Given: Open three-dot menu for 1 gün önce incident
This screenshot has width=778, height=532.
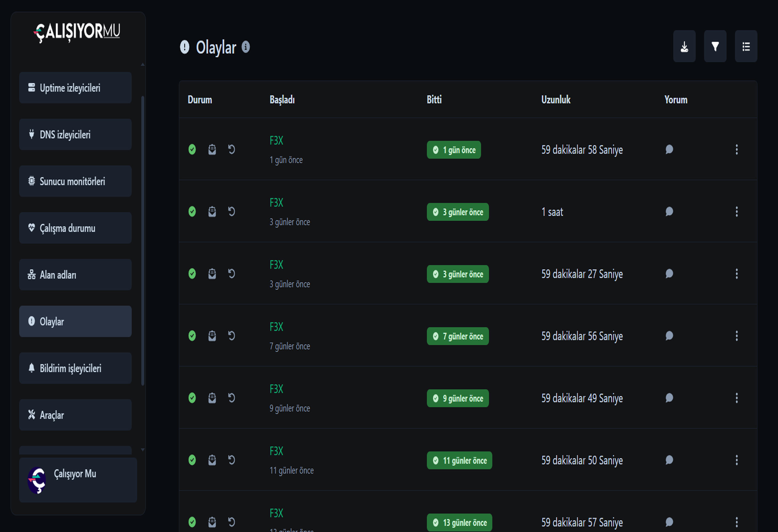Looking at the screenshot, I should 737,150.
